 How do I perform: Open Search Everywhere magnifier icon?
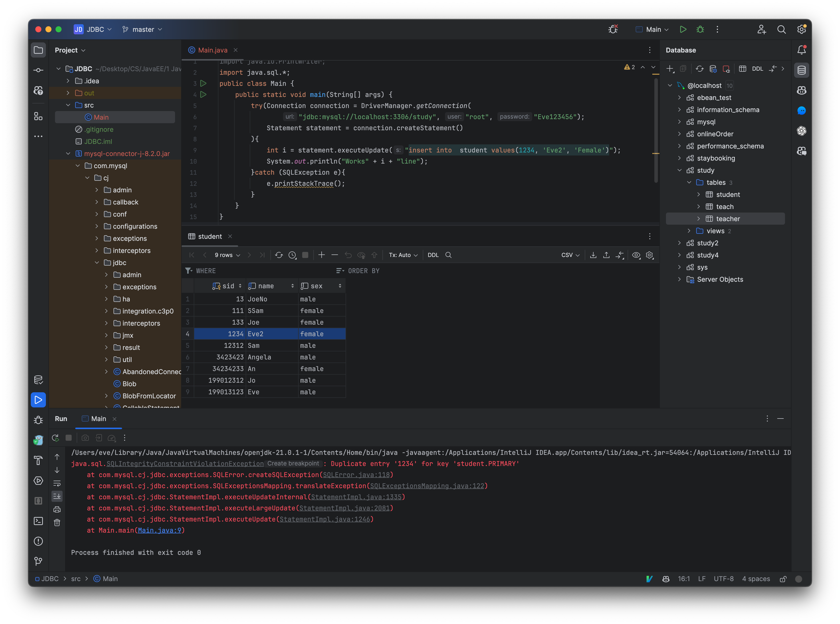(781, 30)
